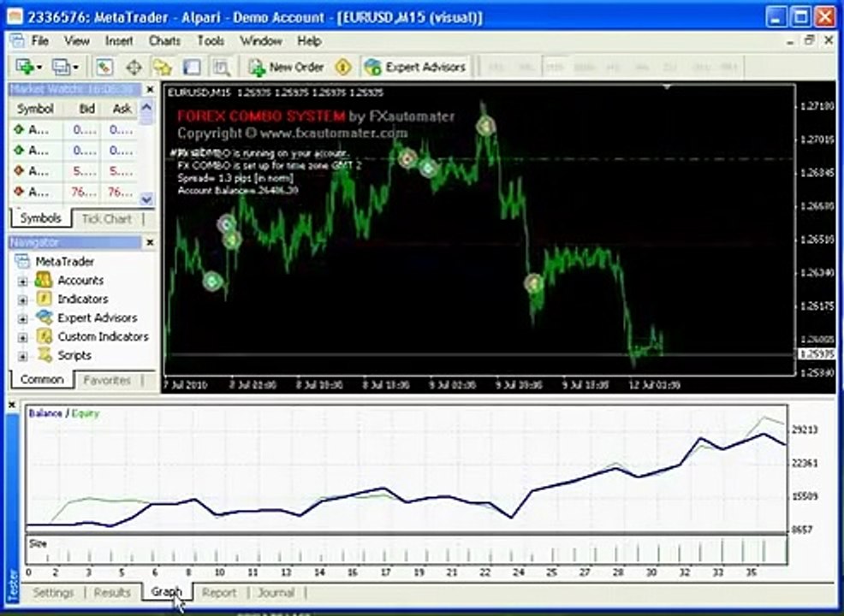
Task: Open the Help menu
Action: pos(309,41)
